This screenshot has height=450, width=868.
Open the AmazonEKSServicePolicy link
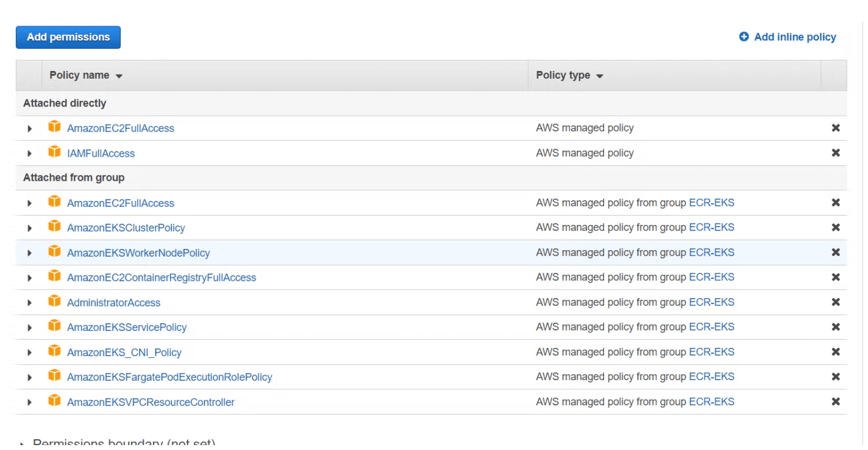127,327
